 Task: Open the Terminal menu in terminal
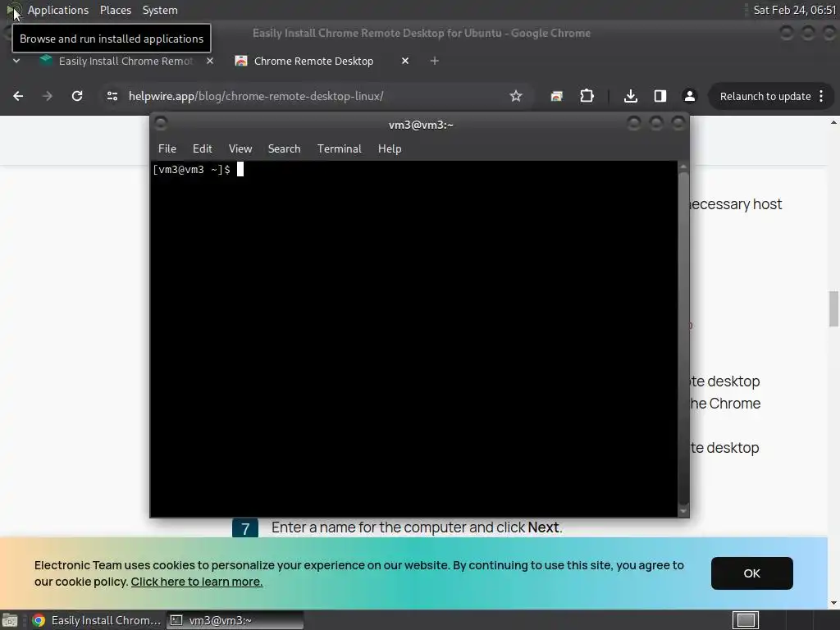pos(339,149)
